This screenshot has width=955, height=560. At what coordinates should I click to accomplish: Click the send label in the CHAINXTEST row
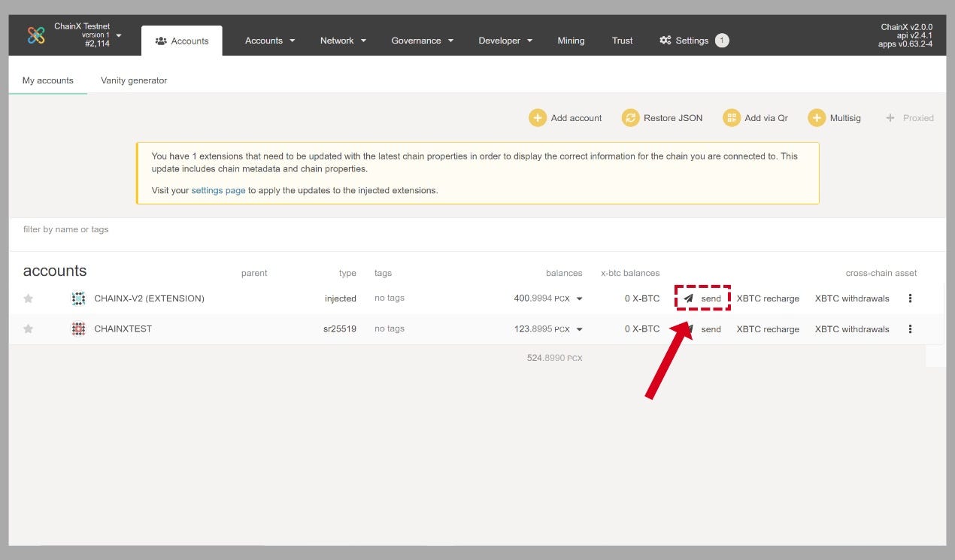tap(711, 328)
